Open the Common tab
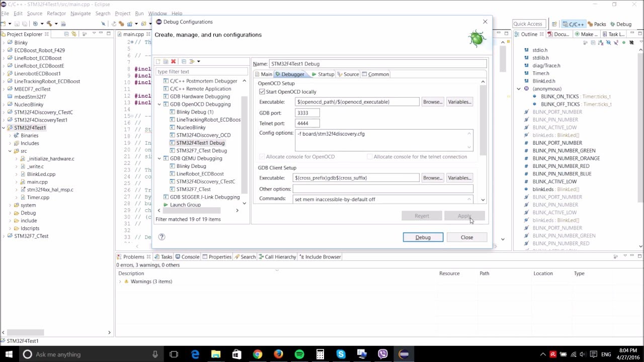Viewport: 644px width, 362px height. [375, 74]
